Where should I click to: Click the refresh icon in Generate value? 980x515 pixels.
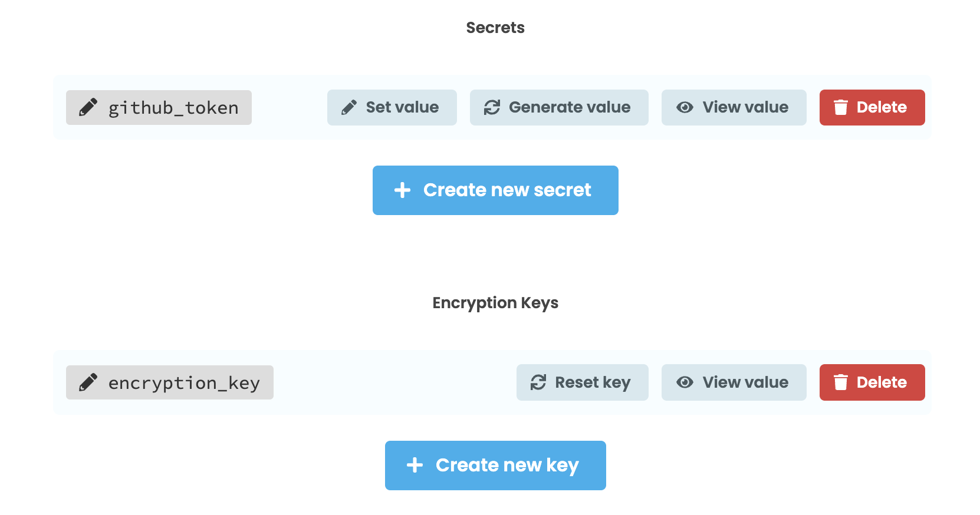(492, 107)
